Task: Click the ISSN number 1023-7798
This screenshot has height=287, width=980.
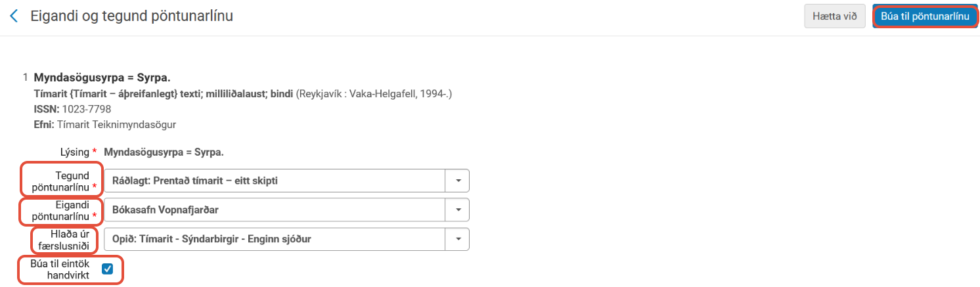Action: coord(86,109)
